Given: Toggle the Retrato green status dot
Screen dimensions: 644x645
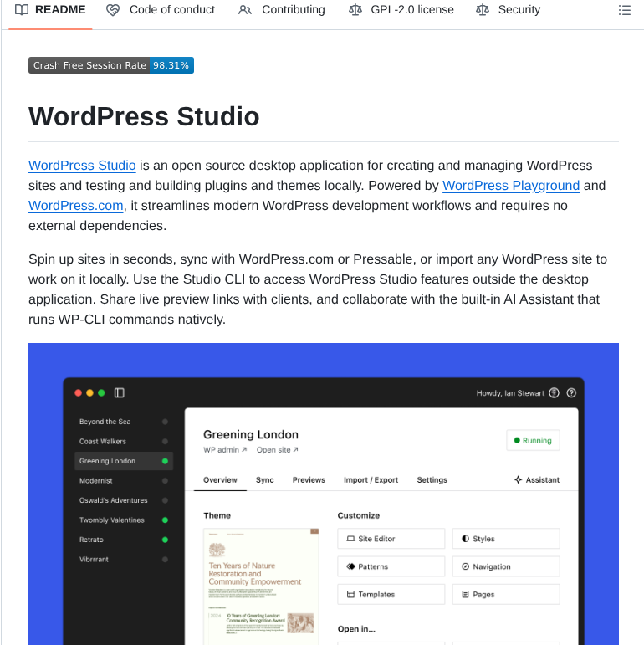Looking at the screenshot, I should pyautogui.click(x=165, y=540).
